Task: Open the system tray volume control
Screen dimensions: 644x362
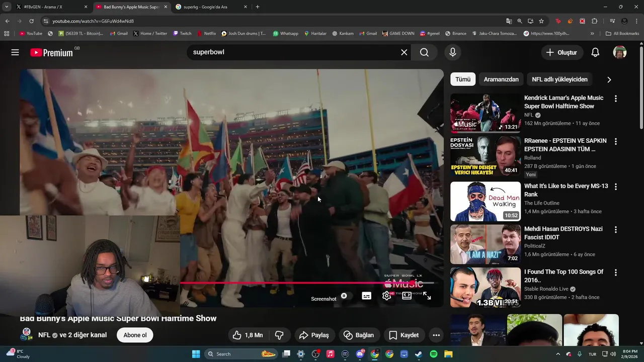Action: (613, 354)
